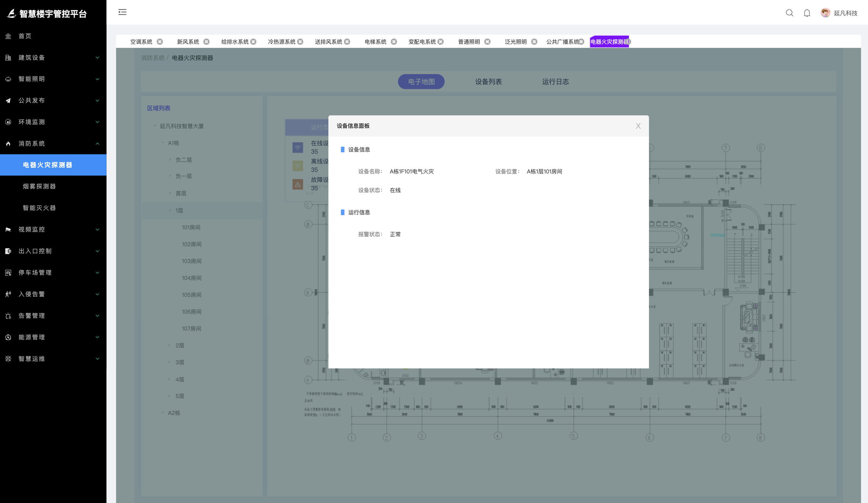Open the 烟雾探测器 submenu item
Screen dimensions: 868x503
(x=39, y=187)
